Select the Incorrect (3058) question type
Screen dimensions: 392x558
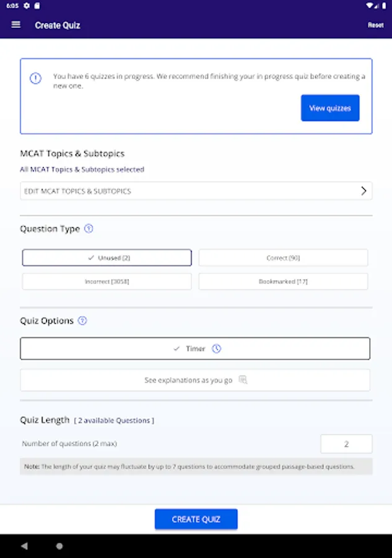107,281
